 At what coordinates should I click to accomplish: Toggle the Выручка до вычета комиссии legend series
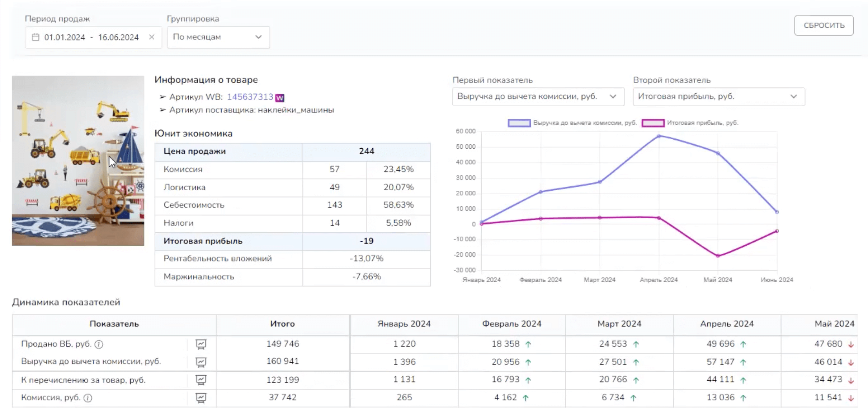[519, 123]
